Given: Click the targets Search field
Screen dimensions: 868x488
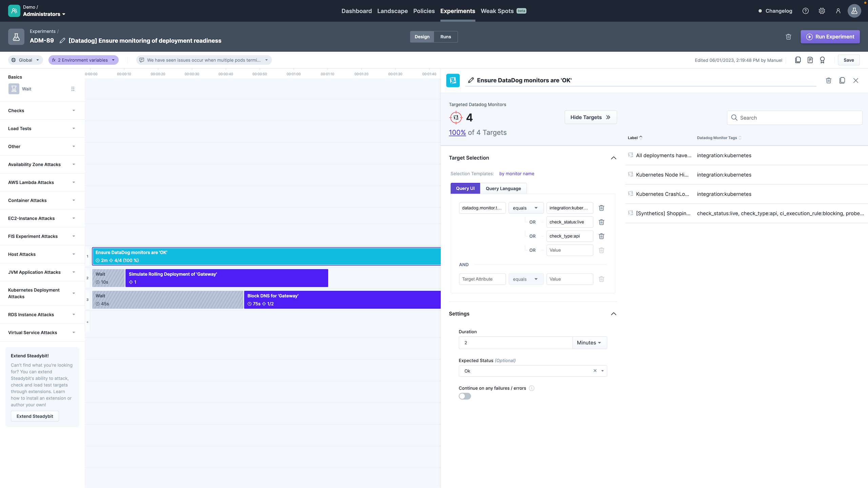Looking at the screenshot, I should click(x=794, y=118).
